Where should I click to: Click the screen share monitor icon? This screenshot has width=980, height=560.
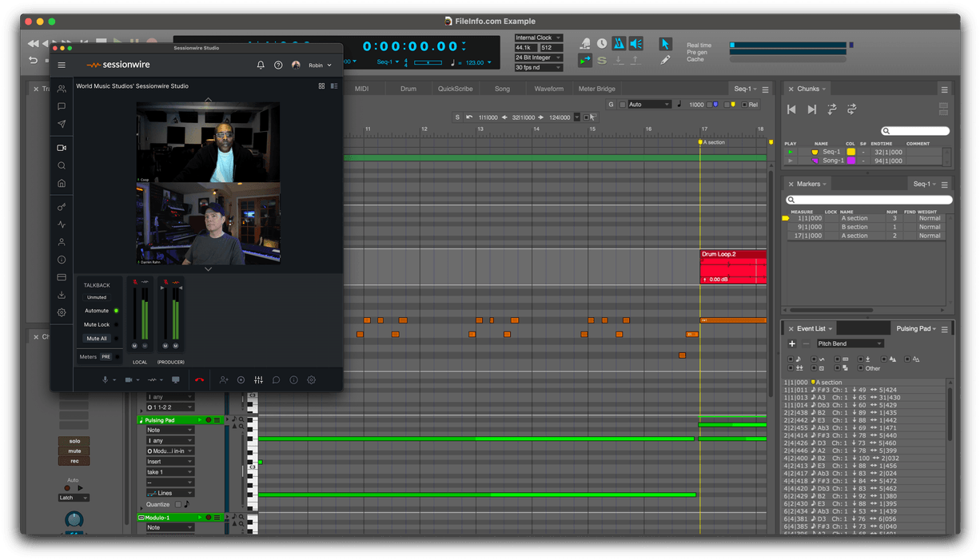click(x=175, y=379)
